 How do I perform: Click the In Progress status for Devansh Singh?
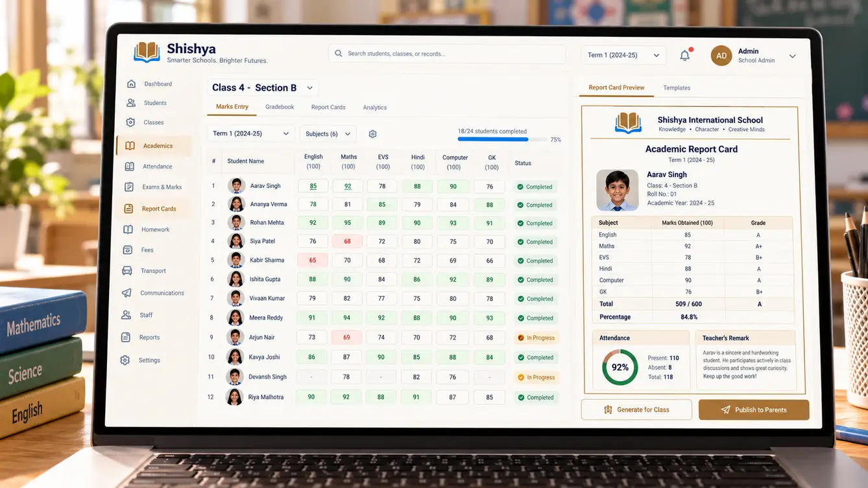[x=536, y=377]
